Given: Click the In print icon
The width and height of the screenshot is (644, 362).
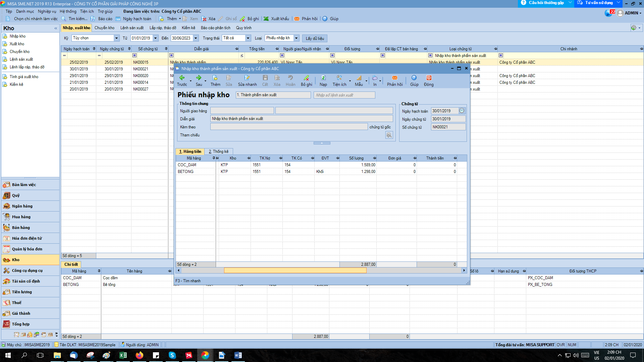Looking at the screenshot, I should click(375, 78).
